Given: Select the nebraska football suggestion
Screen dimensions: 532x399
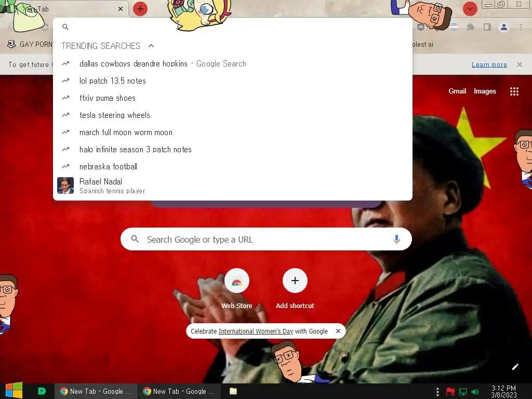Looking at the screenshot, I should [233, 167].
